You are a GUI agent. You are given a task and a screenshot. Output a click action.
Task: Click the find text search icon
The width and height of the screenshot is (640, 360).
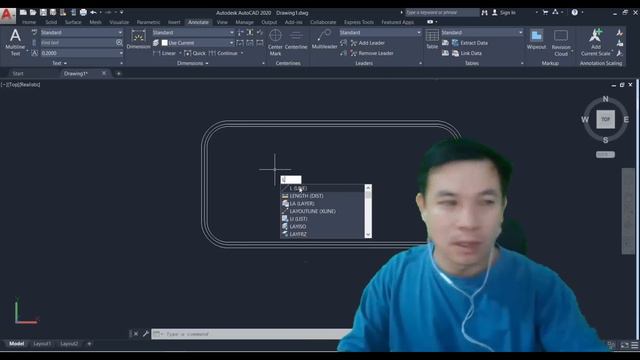tap(119, 42)
